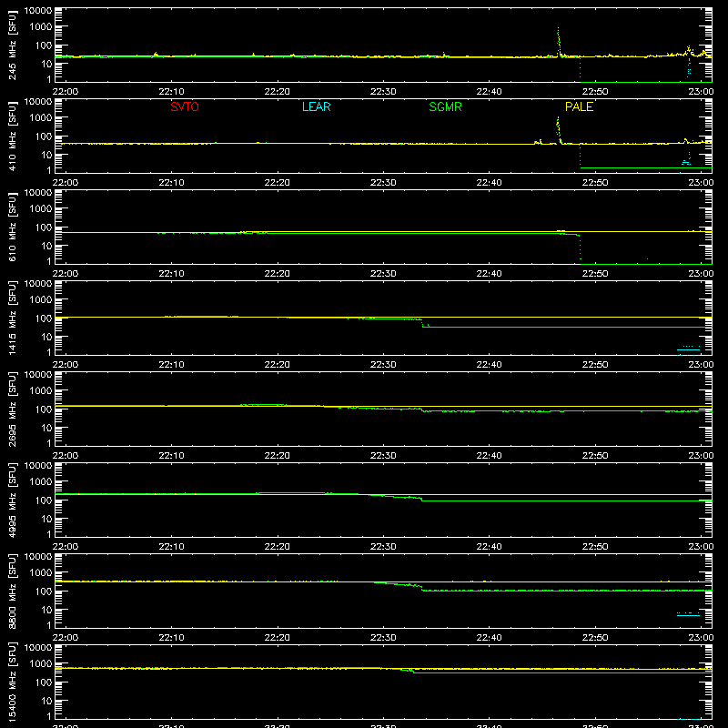The image size is (728, 728).
Task: Click the cyan LEAR segment in 8800 MHz panel
Action: pos(688,614)
